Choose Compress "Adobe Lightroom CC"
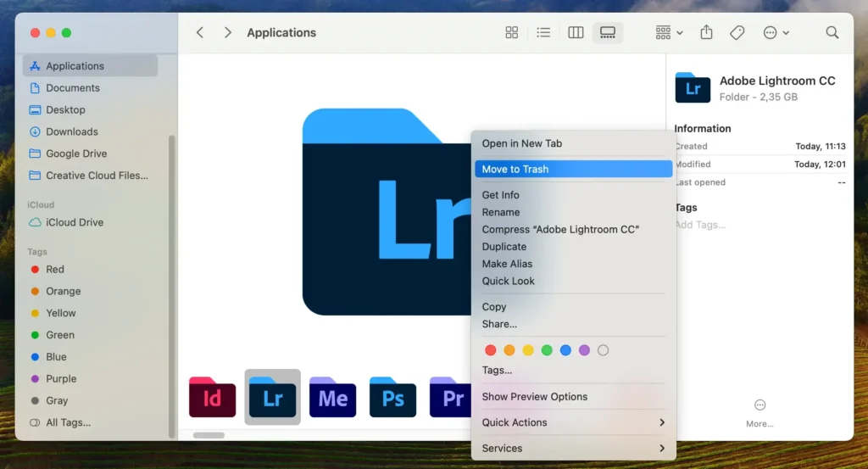Image resolution: width=868 pixels, height=469 pixels. (x=573, y=229)
